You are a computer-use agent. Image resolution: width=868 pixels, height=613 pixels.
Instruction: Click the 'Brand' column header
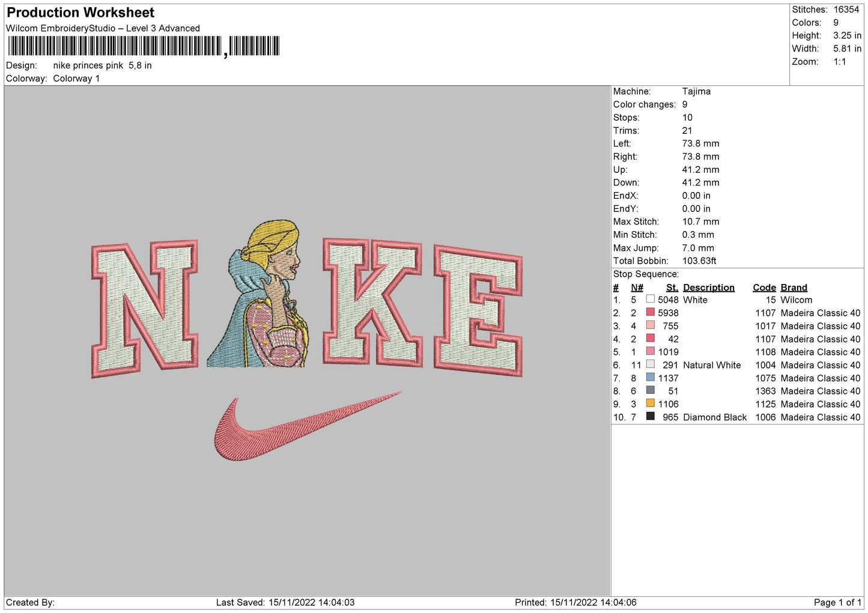794,288
